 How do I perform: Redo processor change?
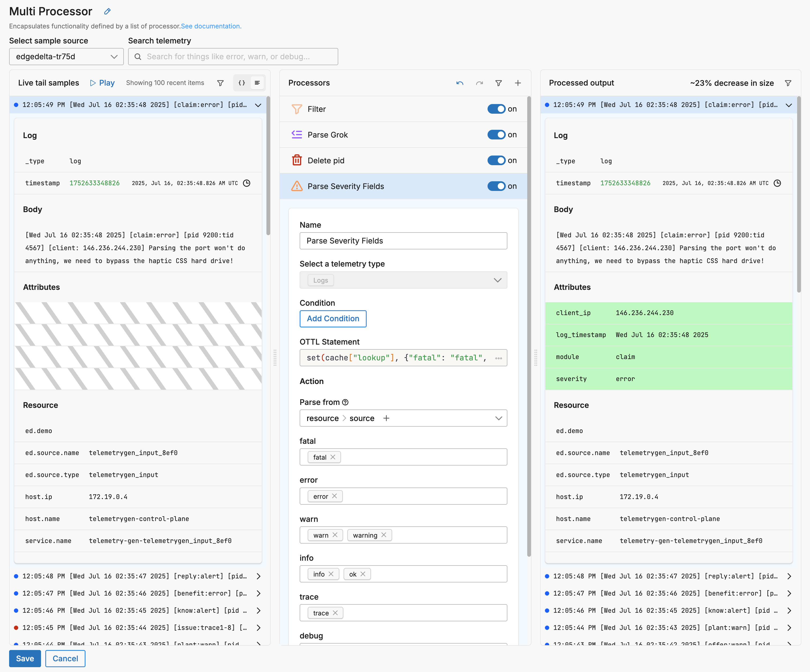tap(479, 83)
